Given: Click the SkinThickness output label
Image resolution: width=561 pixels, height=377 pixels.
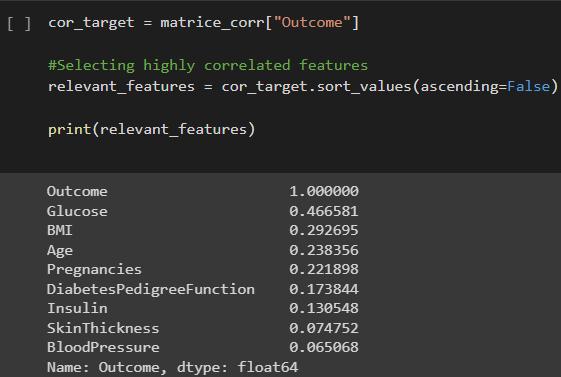Looking at the screenshot, I should [103, 328].
